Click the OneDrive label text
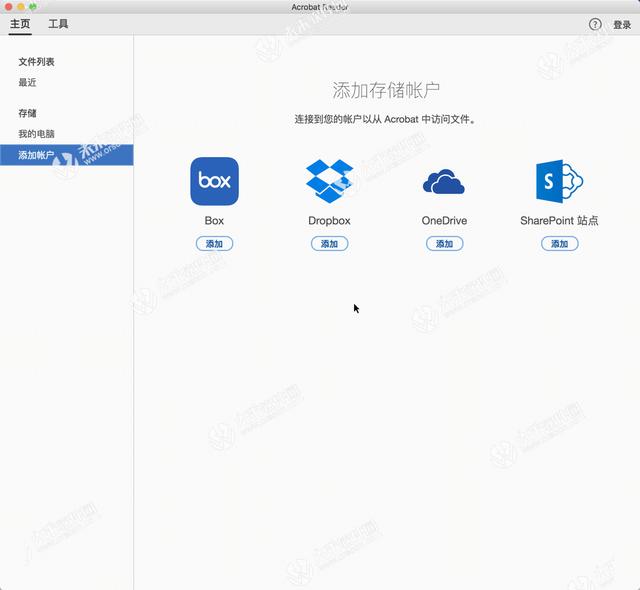The width and height of the screenshot is (640, 590). 444,221
